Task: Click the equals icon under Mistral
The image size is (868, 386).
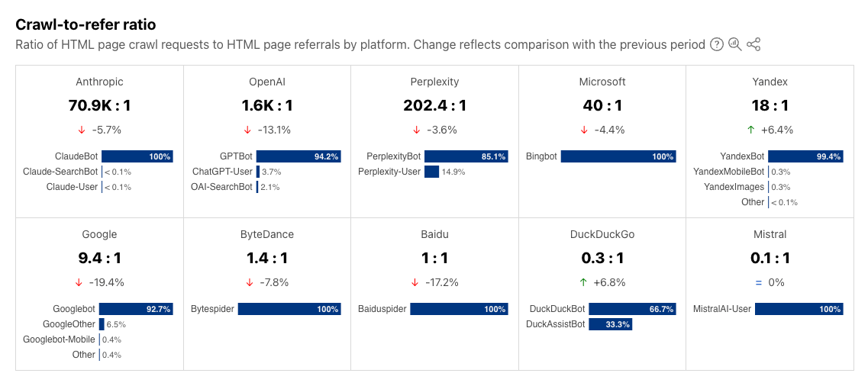Action: coord(758,282)
